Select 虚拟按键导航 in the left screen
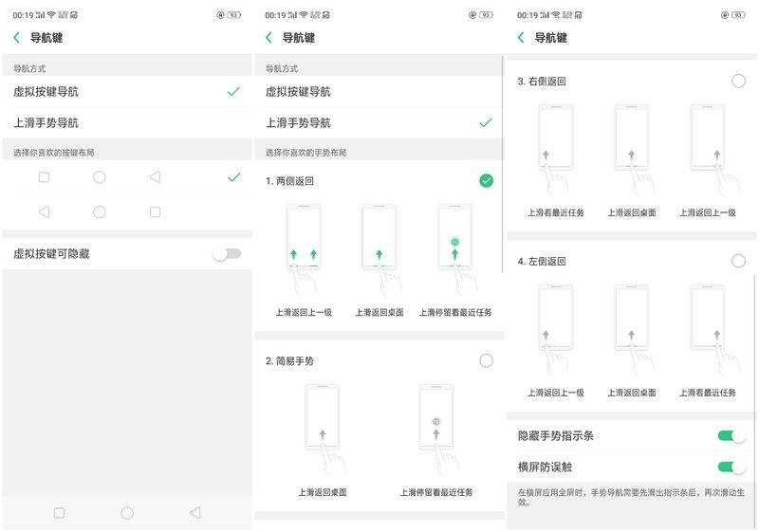The height and width of the screenshot is (532, 759). coord(127,91)
